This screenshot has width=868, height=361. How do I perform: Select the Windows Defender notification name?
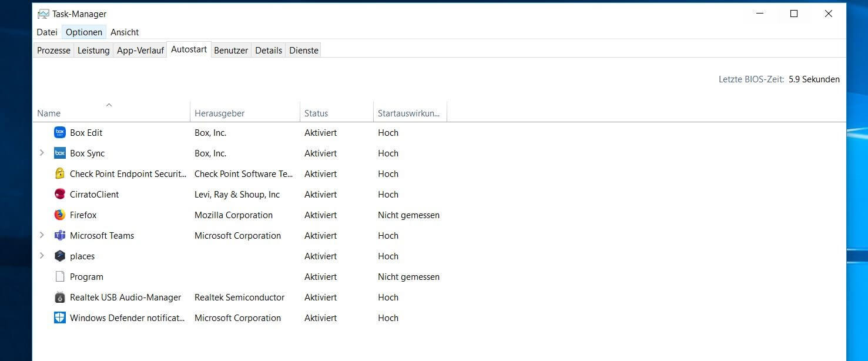coord(128,317)
